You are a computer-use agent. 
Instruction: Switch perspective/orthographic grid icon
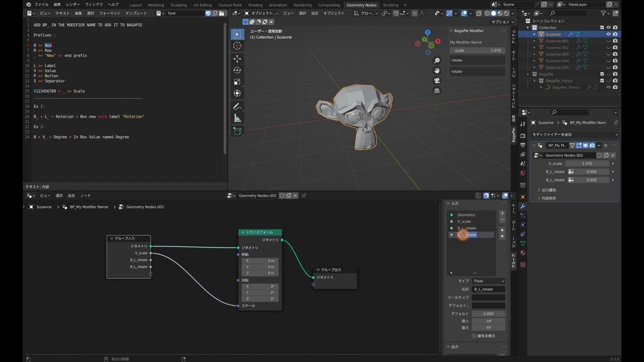point(437,90)
